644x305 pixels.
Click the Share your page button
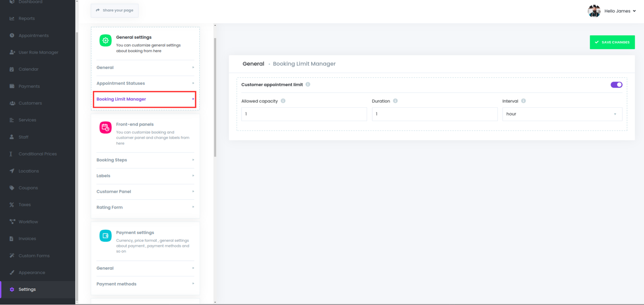tap(115, 10)
